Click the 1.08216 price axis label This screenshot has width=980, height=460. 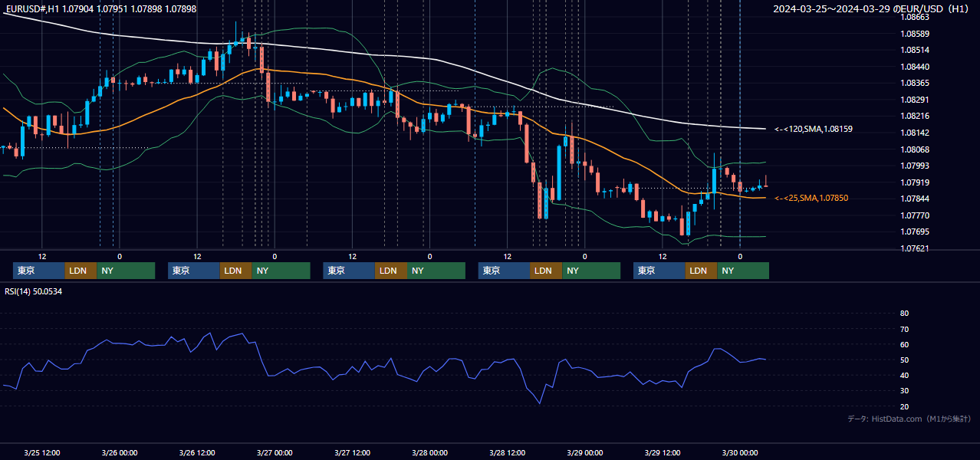tap(916, 116)
